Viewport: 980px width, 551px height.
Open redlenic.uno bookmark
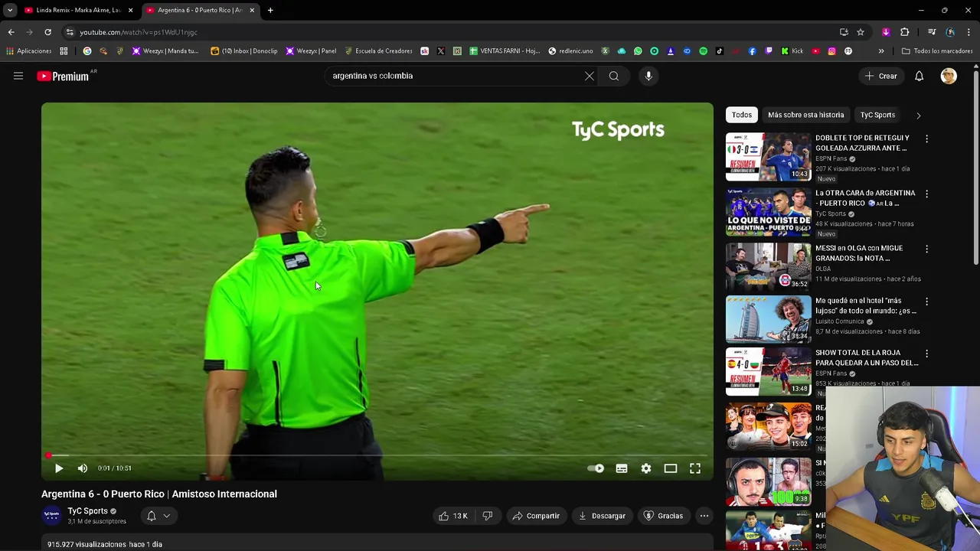click(x=570, y=51)
